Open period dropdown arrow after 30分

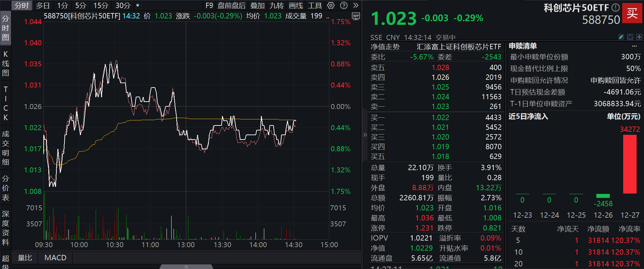[138, 5]
